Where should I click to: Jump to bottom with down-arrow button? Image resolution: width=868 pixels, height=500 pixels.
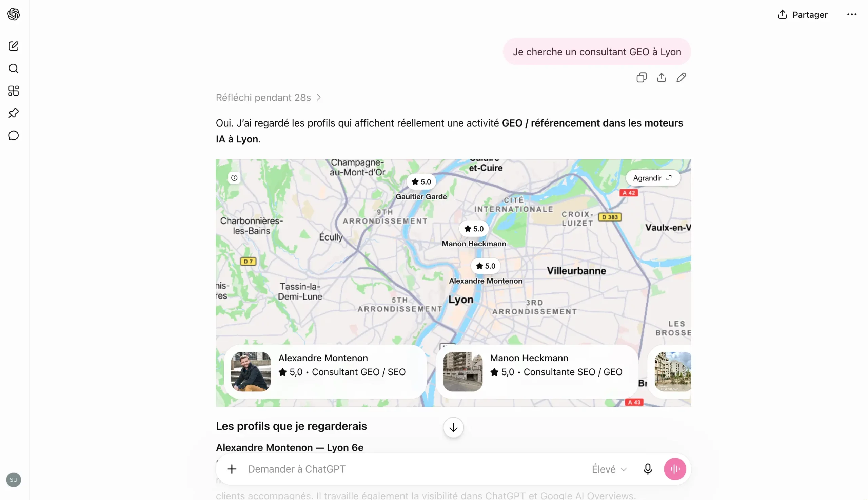453,427
